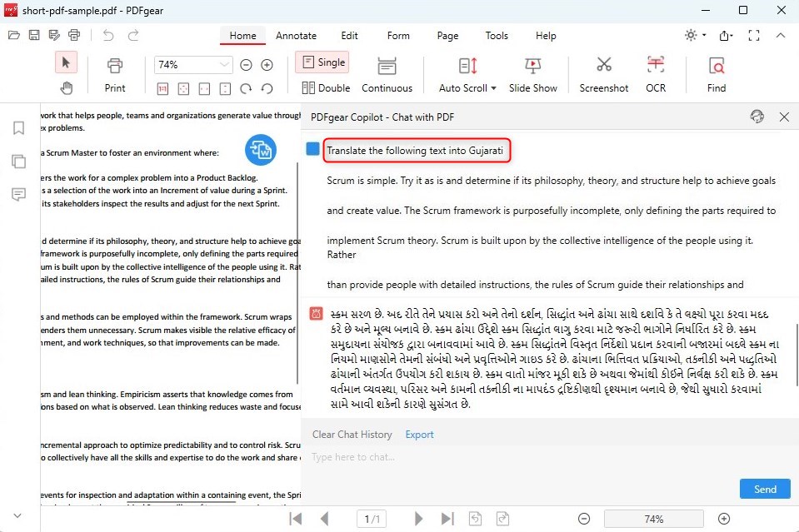Expand the Auto Scroll dropdown arrow
The image size is (799, 532).
(x=494, y=88)
